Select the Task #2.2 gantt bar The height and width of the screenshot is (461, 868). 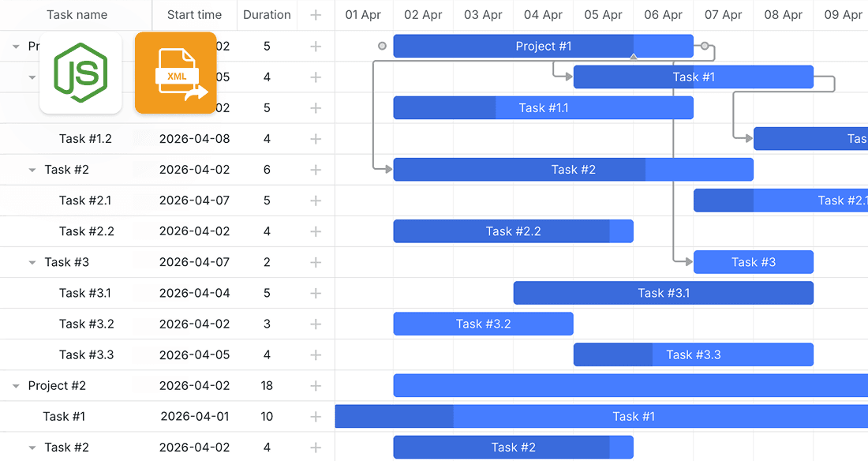point(513,231)
